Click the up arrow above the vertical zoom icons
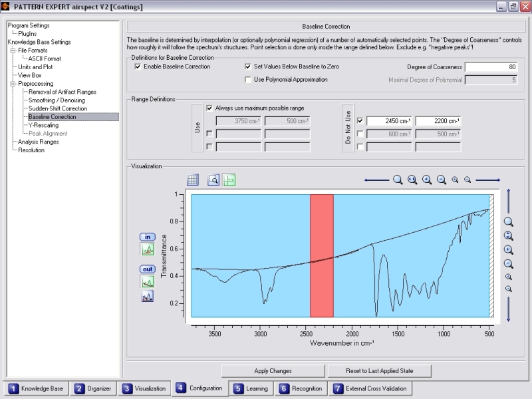 pos(509,201)
